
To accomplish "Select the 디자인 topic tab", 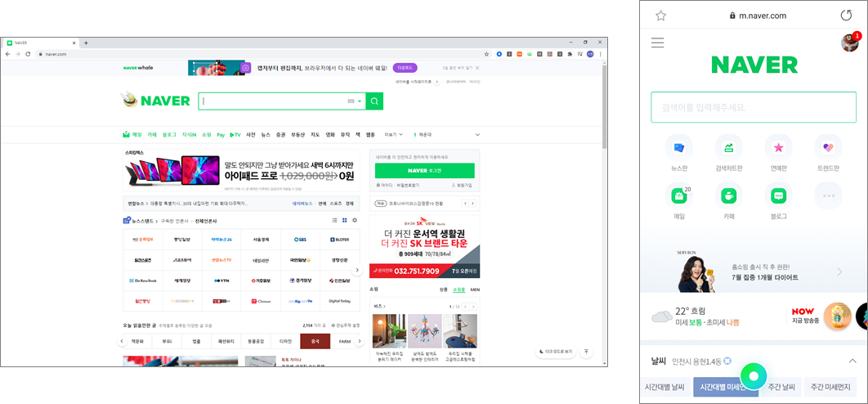I will tap(285, 341).
